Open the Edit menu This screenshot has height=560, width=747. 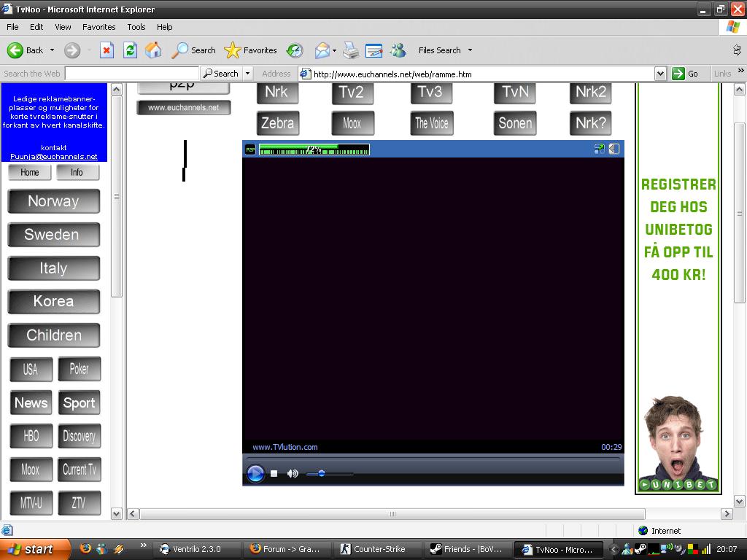[36, 27]
